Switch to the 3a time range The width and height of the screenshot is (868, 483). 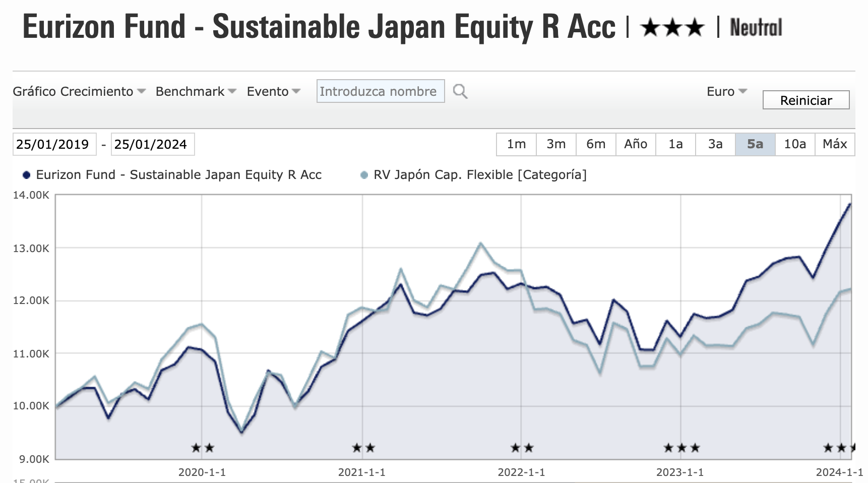pyautogui.click(x=715, y=144)
